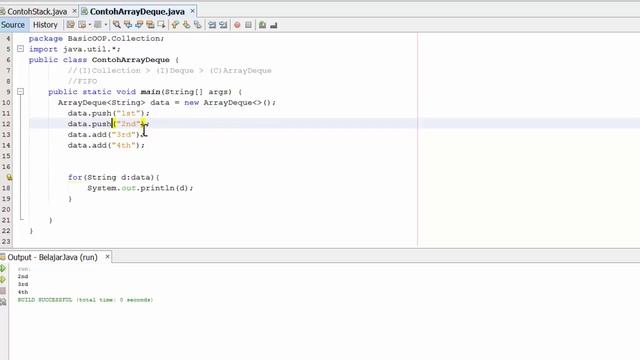Image resolution: width=640 pixels, height=360 pixels.
Task: Click the '//FIFO' comment line
Action: click(x=82, y=81)
